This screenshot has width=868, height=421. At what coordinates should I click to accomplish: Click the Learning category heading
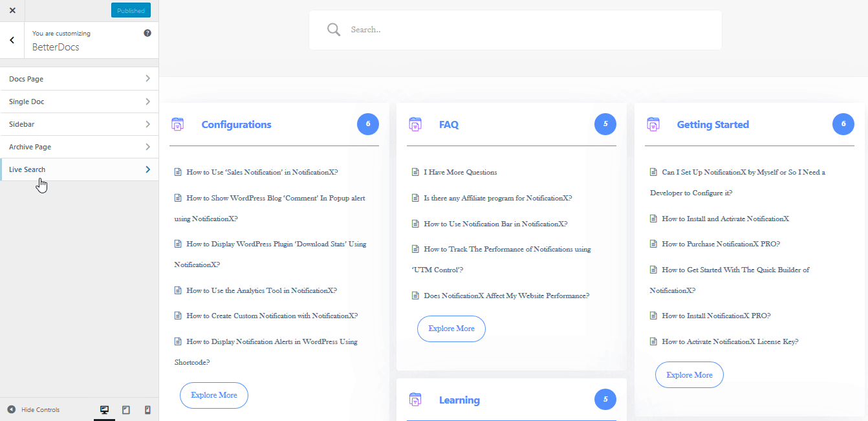[459, 400]
